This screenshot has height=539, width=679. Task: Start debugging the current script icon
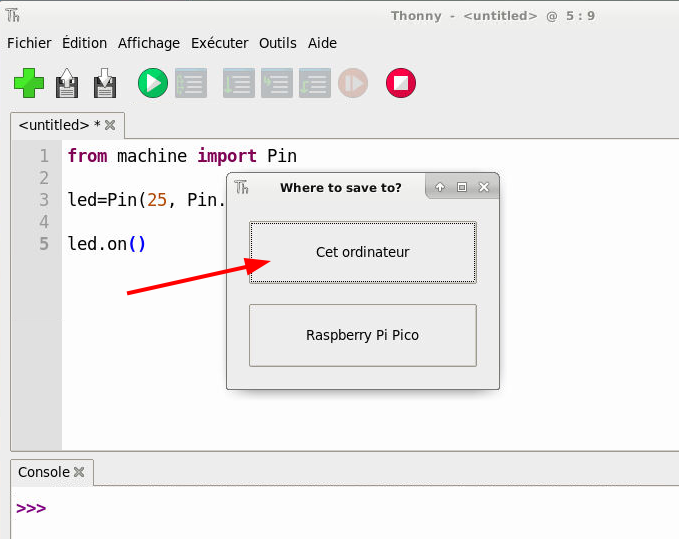[191, 83]
